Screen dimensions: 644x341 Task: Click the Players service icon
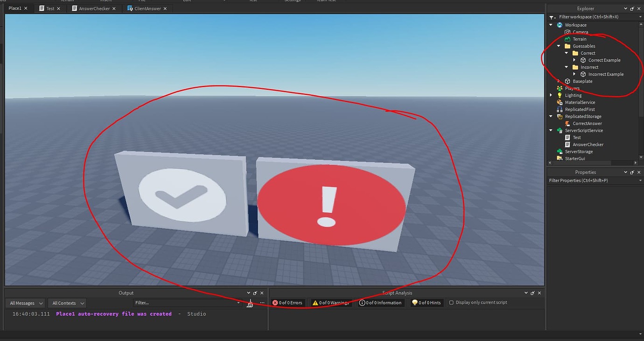560,88
